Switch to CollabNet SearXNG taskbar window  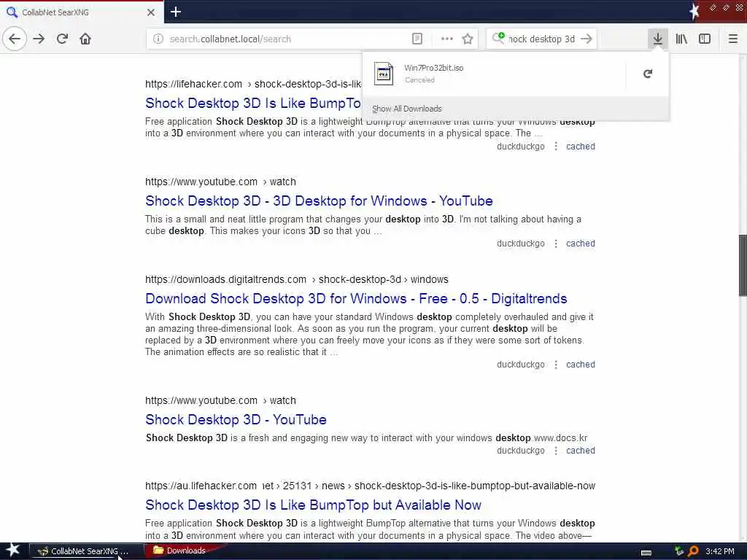click(x=87, y=551)
